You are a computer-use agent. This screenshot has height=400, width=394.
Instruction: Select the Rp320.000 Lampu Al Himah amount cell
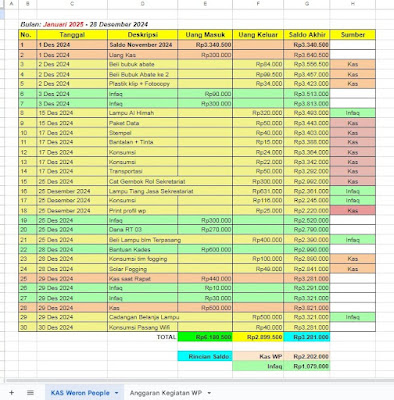258,113
